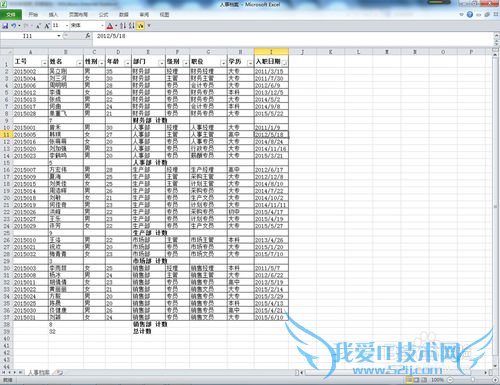
Task: Customize quick access toolbar dropdown
Action: point(149,26)
